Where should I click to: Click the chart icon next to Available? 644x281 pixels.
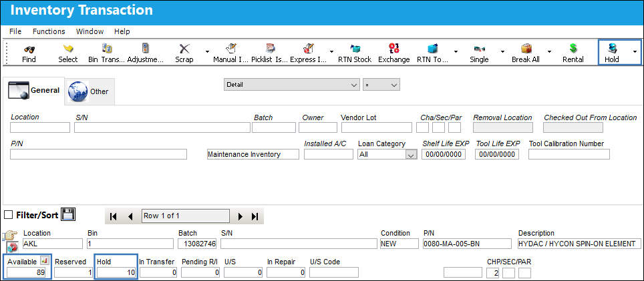45,261
